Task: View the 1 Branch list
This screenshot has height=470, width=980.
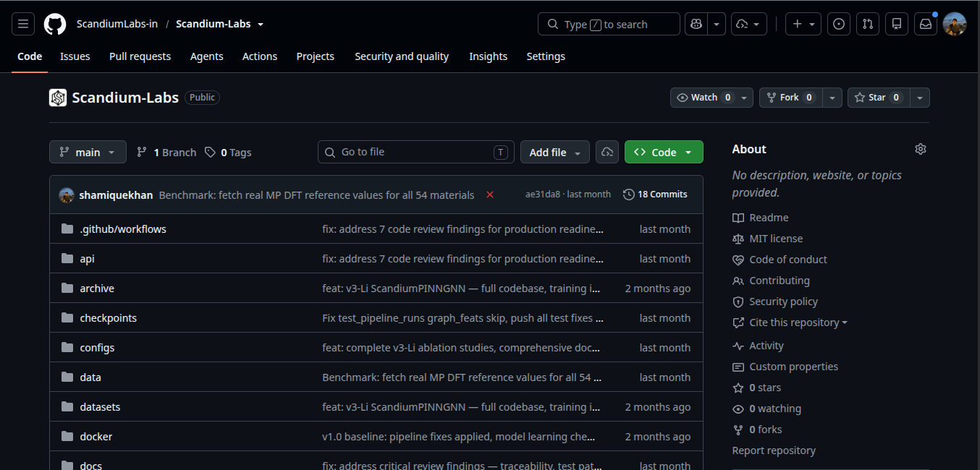Action: [166, 152]
